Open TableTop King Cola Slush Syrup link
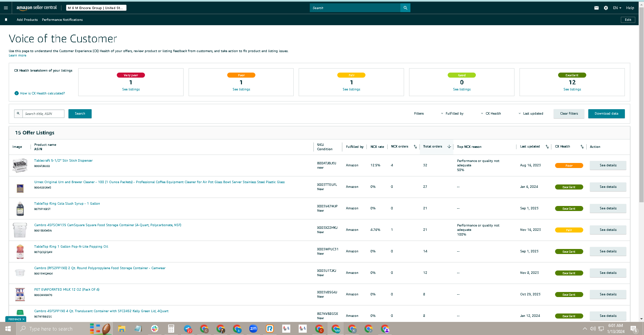644x335 pixels. tap(67, 204)
